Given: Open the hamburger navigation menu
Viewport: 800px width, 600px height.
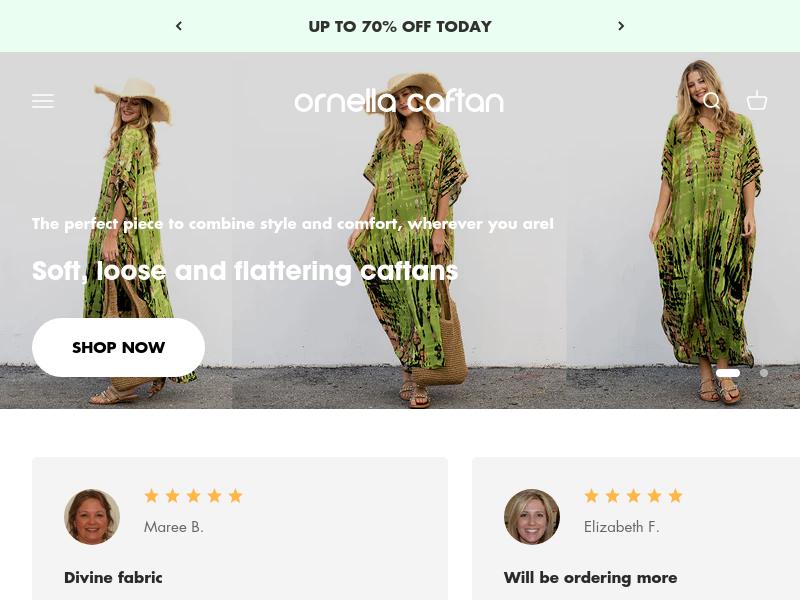Looking at the screenshot, I should [43, 101].
